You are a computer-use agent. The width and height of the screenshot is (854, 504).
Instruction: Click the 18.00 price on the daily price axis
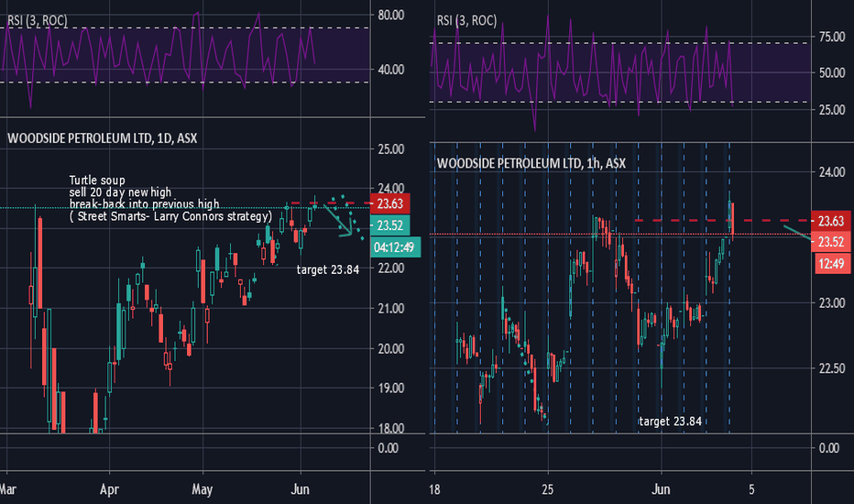pyautogui.click(x=391, y=428)
